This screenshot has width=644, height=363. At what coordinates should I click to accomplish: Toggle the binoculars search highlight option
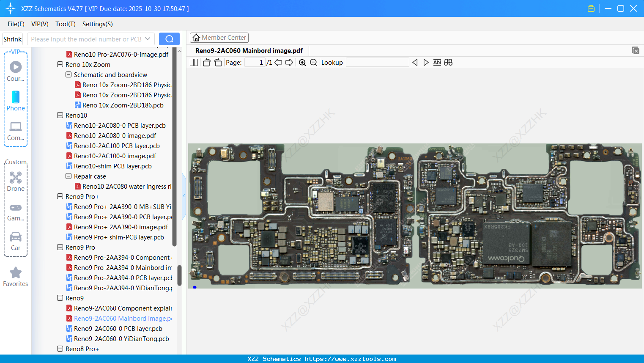tap(448, 62)
